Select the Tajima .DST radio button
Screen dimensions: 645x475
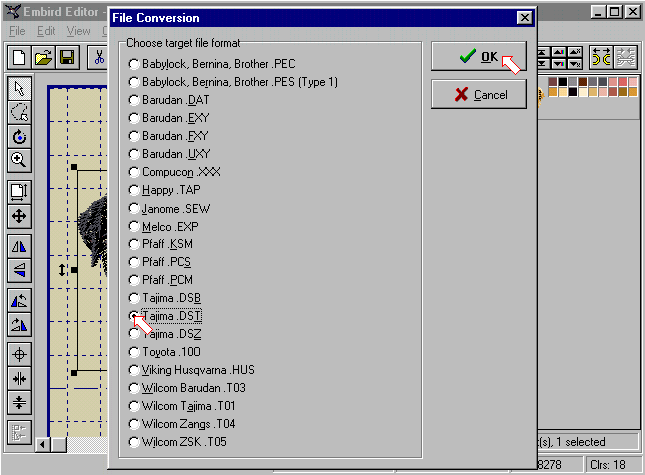(165, 316)
